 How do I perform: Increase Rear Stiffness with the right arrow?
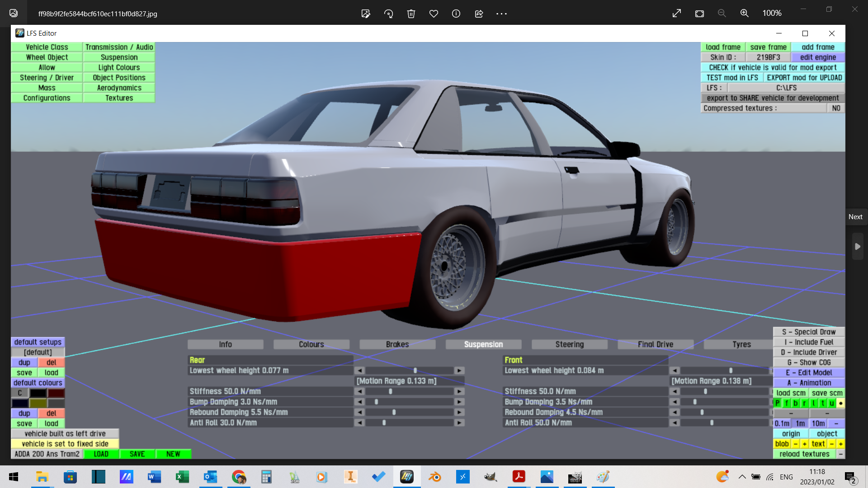(x=459, y=391)
